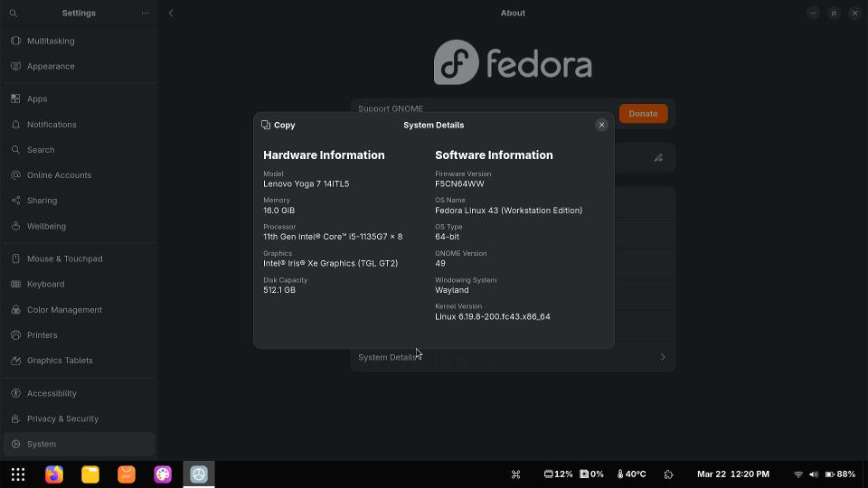Click the volume speaker icon in tray
This screenshot has width=868, height=488.
[x=814, y=474]
